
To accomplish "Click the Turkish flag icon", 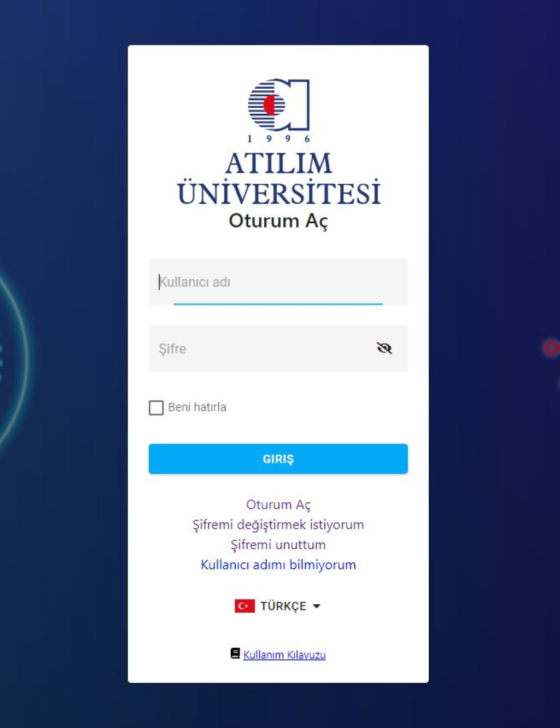I will [244, 606].
